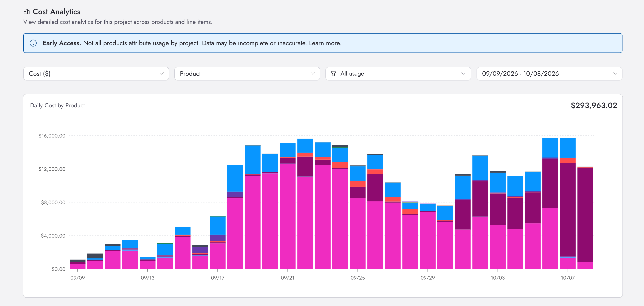Click the chevron in the date range dropdown
The width and height of the screenshot is (644, 306).
pyautogui.click(x=615, y=74)
